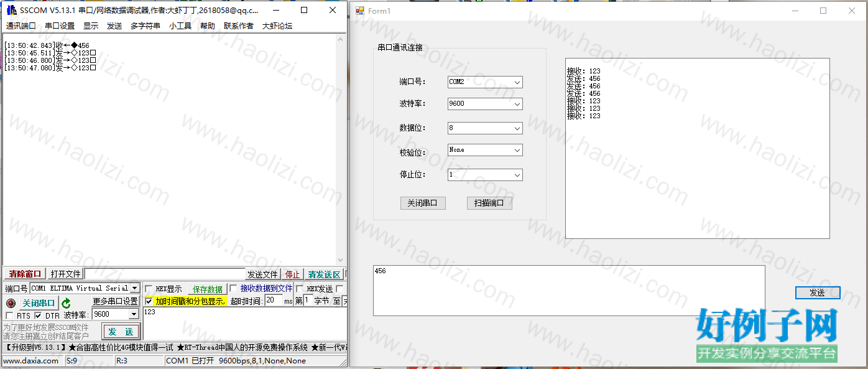
Task: Click the Form1 send text box containing 456
Action: [569, 291]
